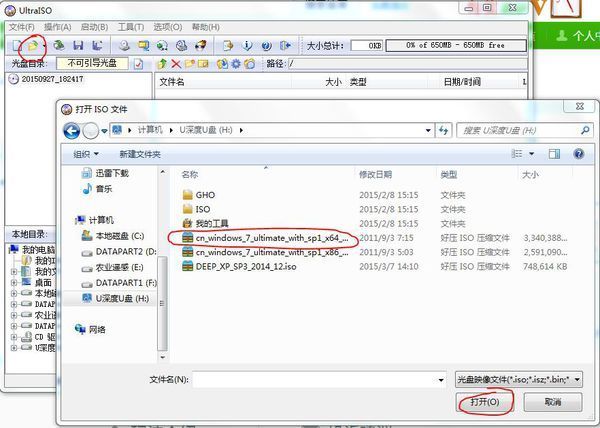The height and width of the screenshot is (428, 600).
Task: Expand the CD 驱动器 node in local tree
Action: tap(14, 337)
